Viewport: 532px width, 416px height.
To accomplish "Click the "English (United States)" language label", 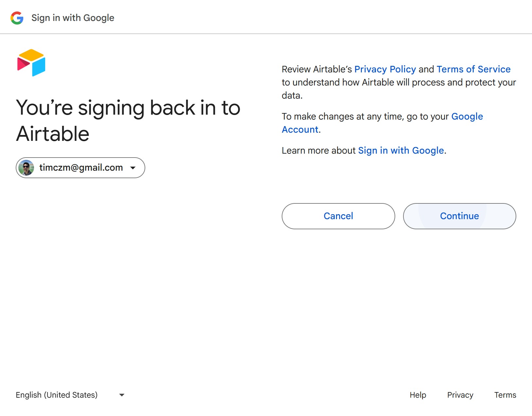I will tap(57, 395).
